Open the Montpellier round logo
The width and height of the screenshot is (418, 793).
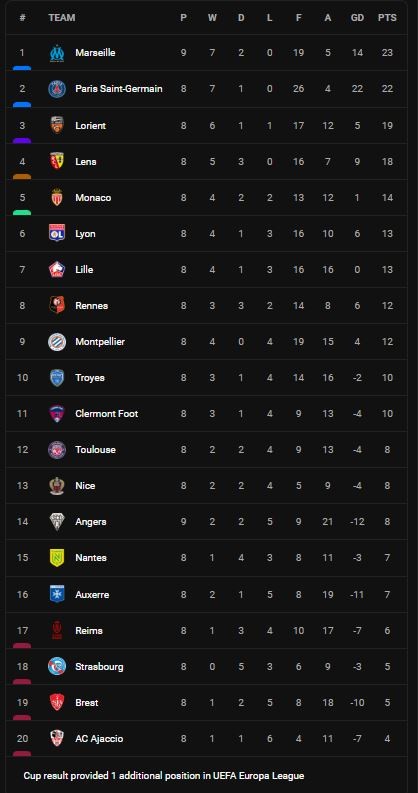(x=57, y=342)
